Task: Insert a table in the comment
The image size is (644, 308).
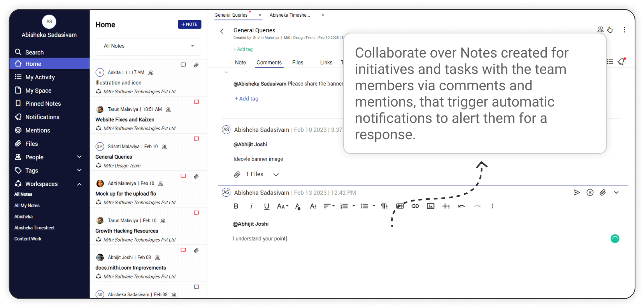Action: 400,206
